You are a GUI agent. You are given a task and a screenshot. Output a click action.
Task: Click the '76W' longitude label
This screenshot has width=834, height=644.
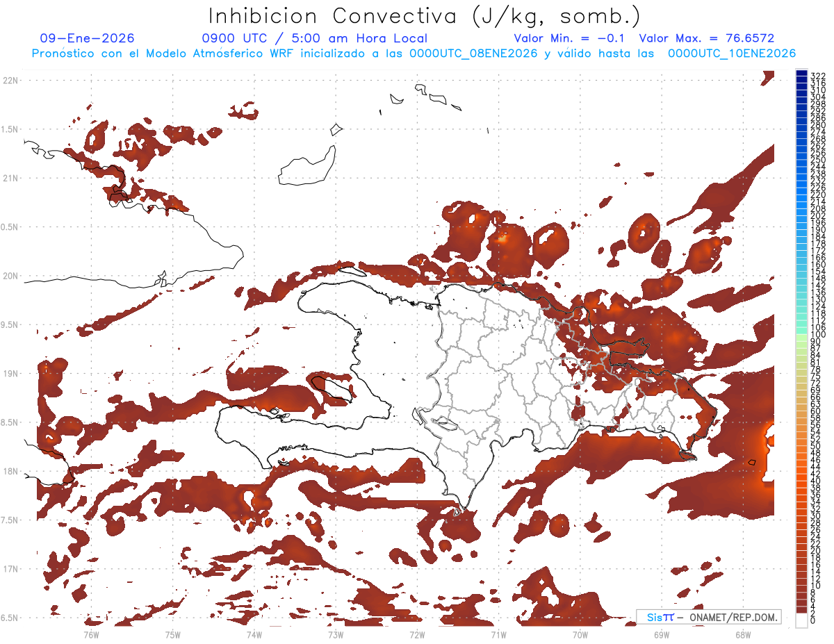point(91,634)
